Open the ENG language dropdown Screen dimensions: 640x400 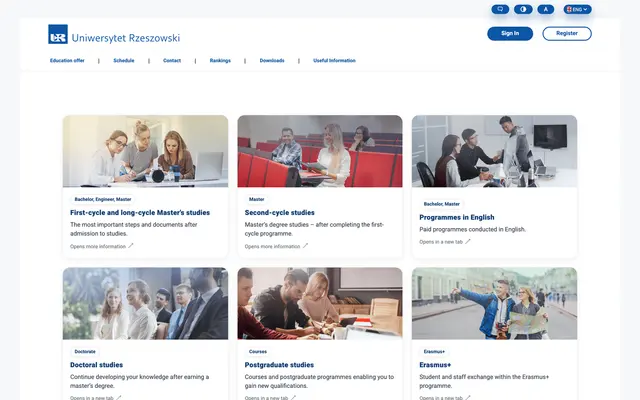577,9
